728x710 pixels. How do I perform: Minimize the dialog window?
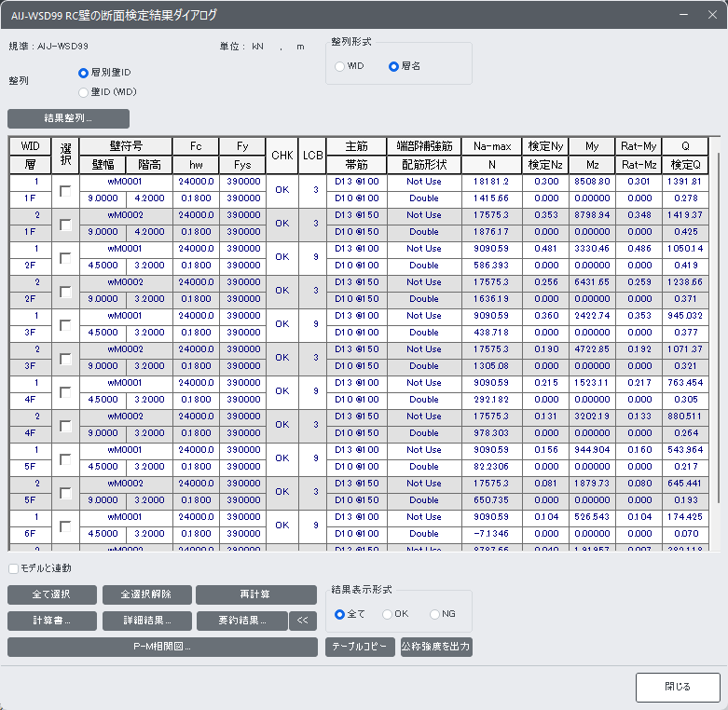tap(683, 15)
